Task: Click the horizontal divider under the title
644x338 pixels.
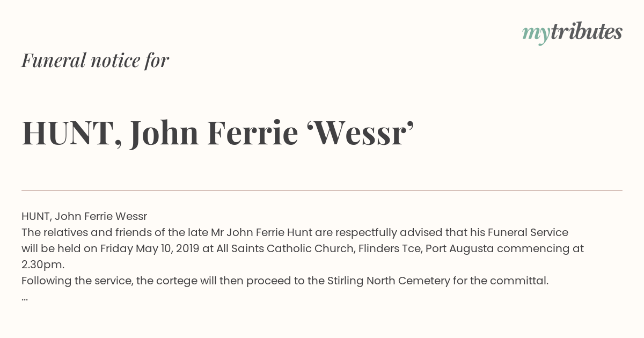Action: pos(322,190)
